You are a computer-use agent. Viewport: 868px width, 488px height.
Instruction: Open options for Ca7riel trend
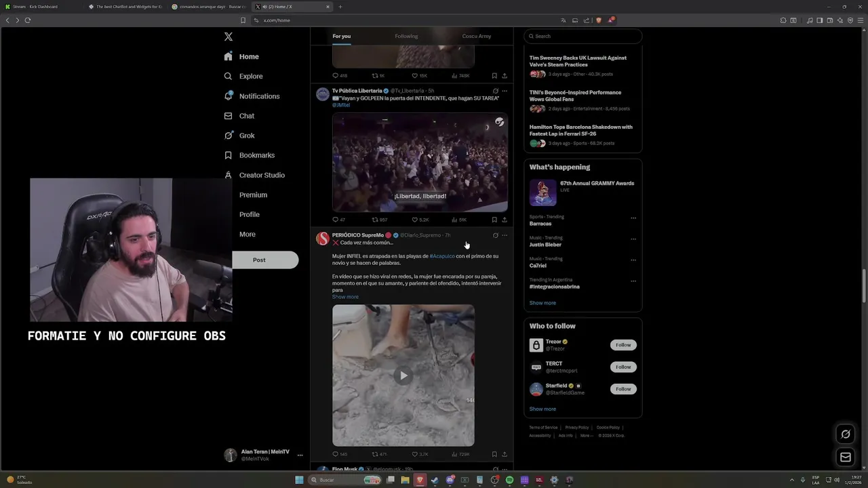pos(633,260)
